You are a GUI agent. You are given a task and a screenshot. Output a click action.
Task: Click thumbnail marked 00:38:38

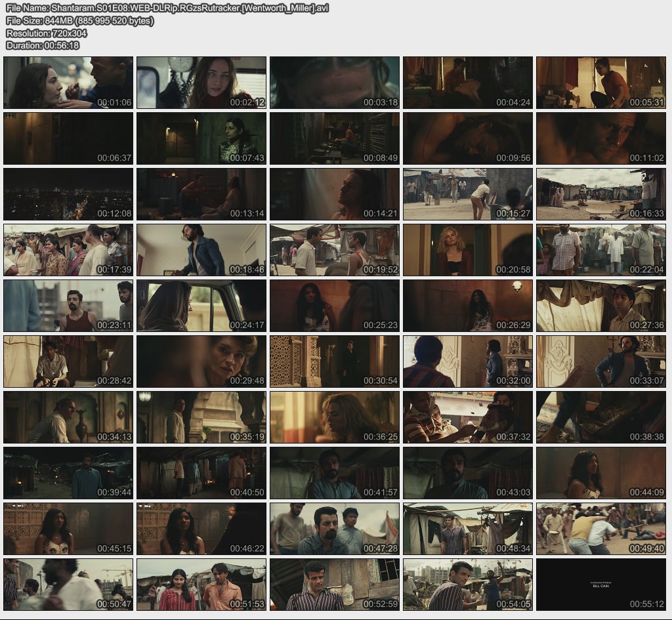click(x=601, y=417)
